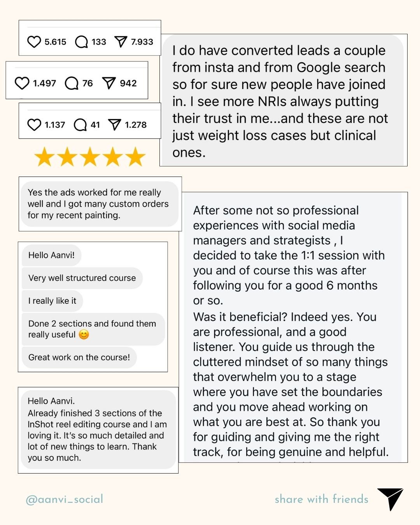Tap the heart icon beside 1.497
Screen dimensions: 420x525
(22, 83)
